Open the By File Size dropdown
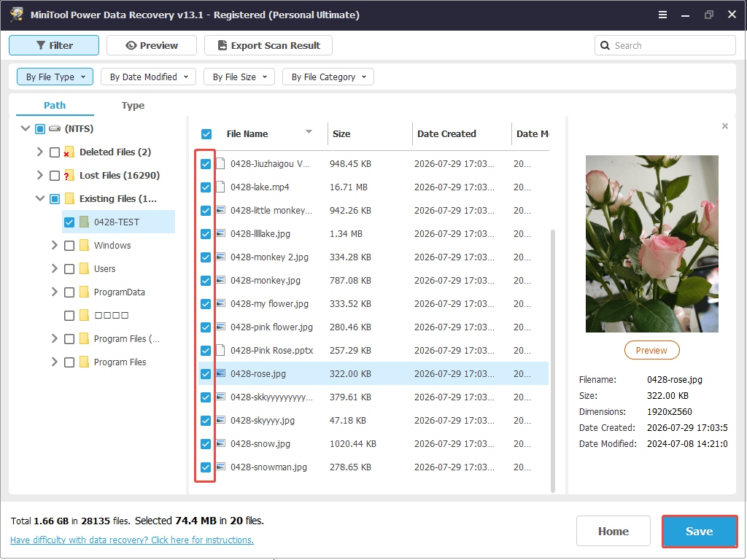 pyautogui.click(x=239, y=77)
